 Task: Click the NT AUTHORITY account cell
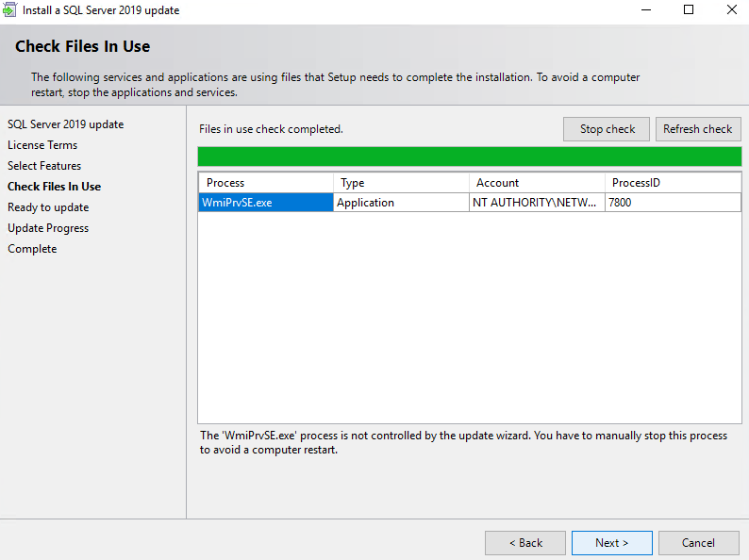coord(537,203)
